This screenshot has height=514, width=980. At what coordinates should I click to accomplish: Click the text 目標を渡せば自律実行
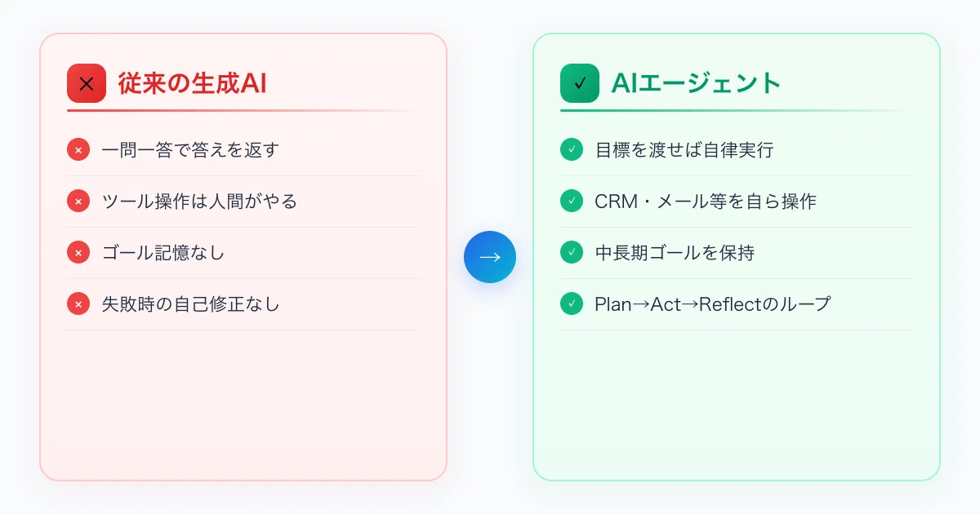[x=684, y=150]
